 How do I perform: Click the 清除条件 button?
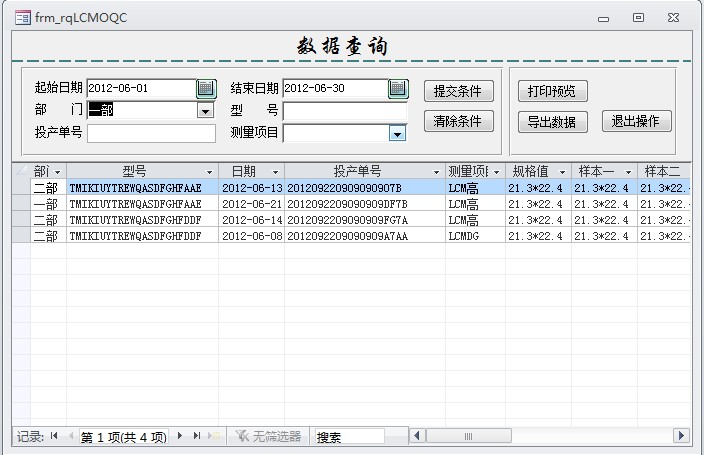[458, 121]
